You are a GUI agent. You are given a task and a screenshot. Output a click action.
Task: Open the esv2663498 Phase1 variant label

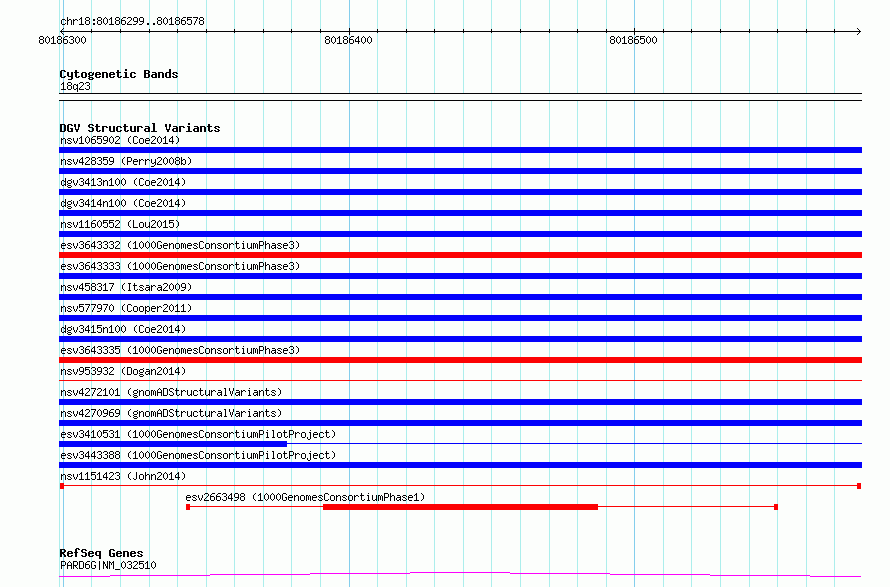305,497
